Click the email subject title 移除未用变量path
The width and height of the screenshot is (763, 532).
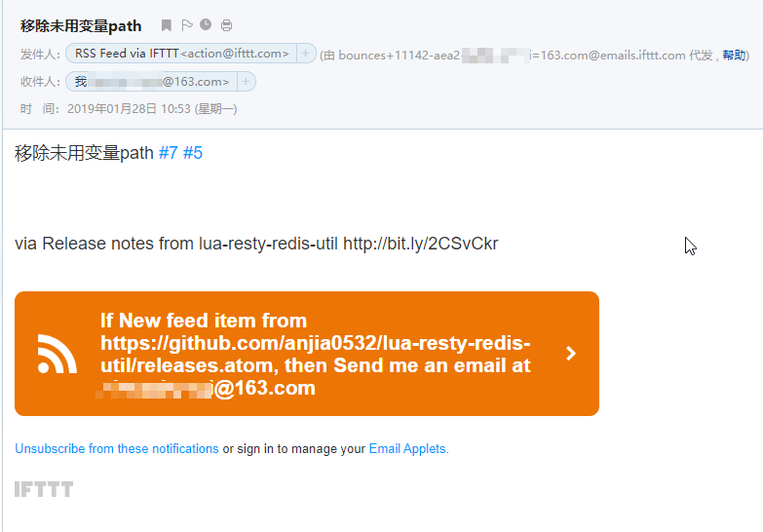[x=81, y=25]
